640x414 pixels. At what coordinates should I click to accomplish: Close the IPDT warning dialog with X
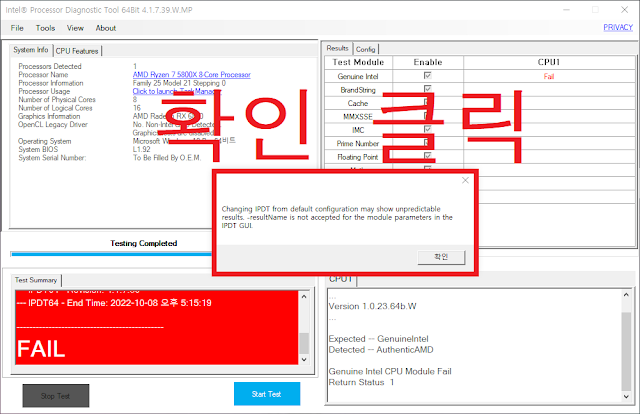click(x=465, y=180)
